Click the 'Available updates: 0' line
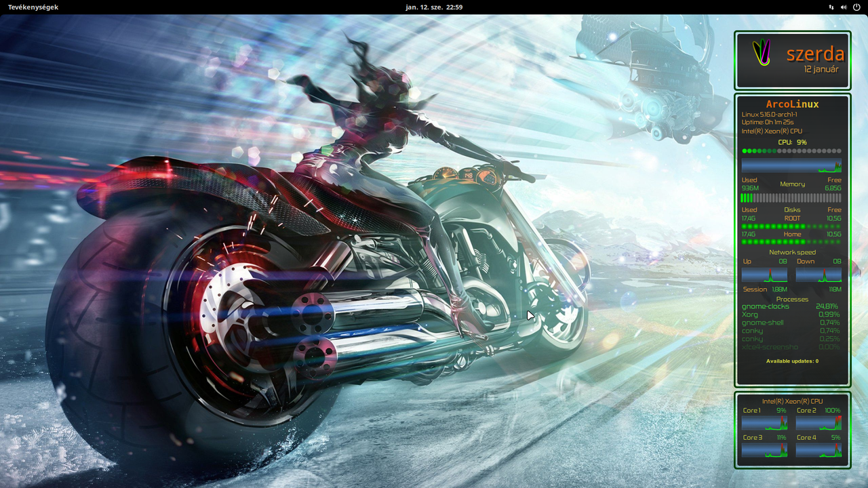 tap(792, 361)
